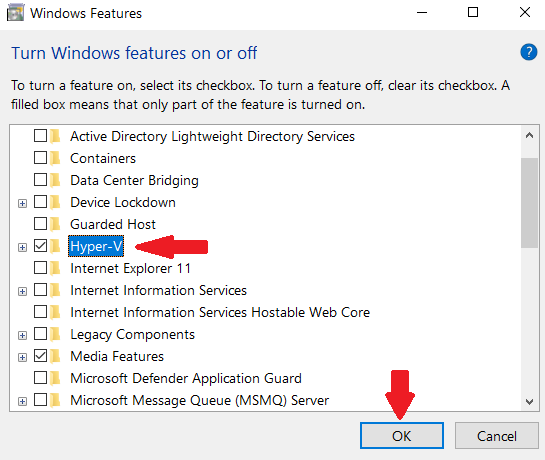
Task: Click the Windows Features title bar icon
Action: coord(16,13)
